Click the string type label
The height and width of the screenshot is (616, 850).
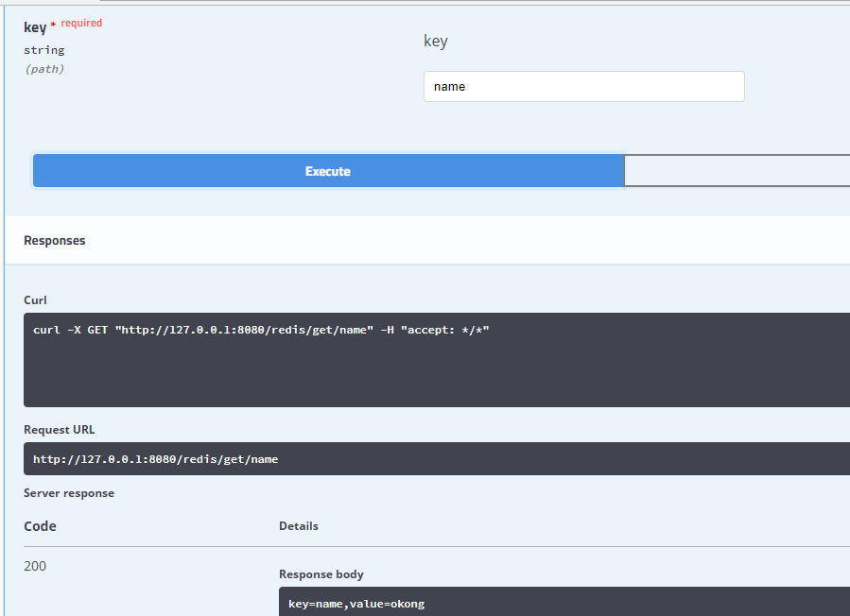point(43,49)
